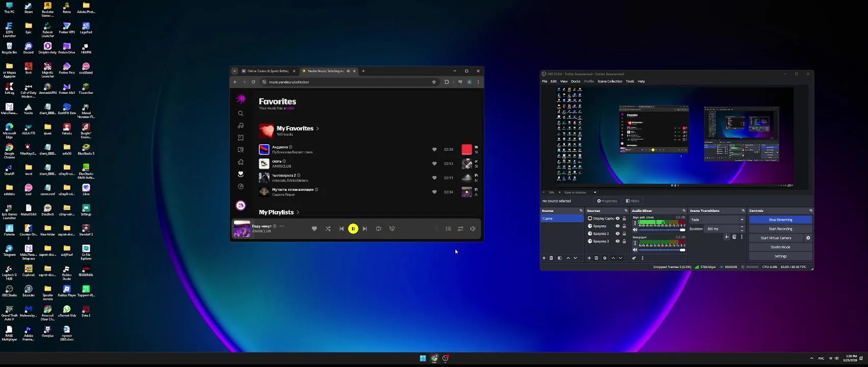Open Windows Start menu

423,358
